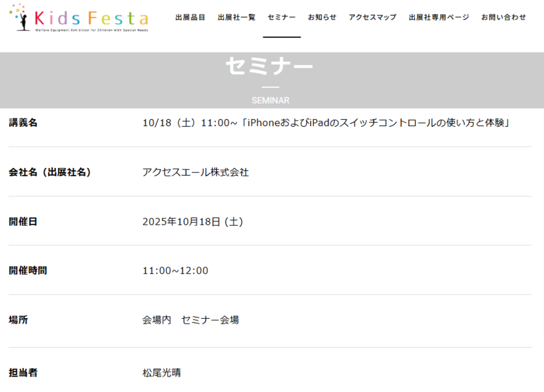The width and height of the screenshot is (544, 392).
Task: Click the presenter name 松尾光晴
Action: 161,373
